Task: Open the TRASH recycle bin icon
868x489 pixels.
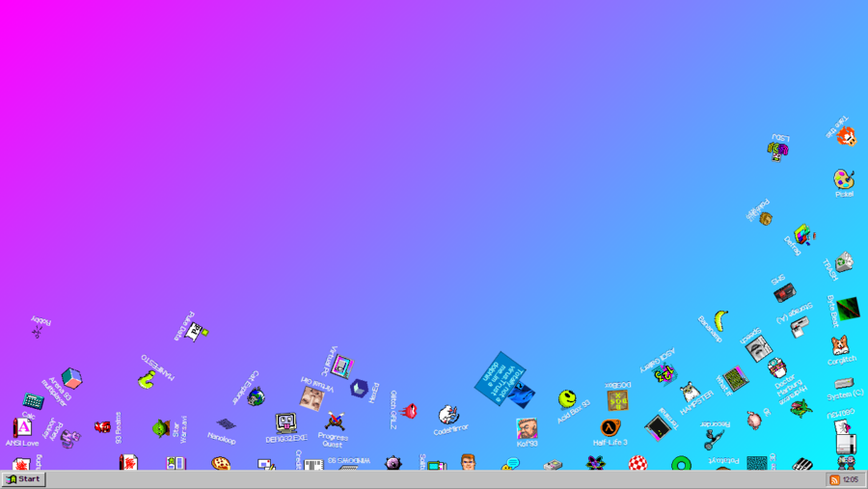Action: point(845,262)
